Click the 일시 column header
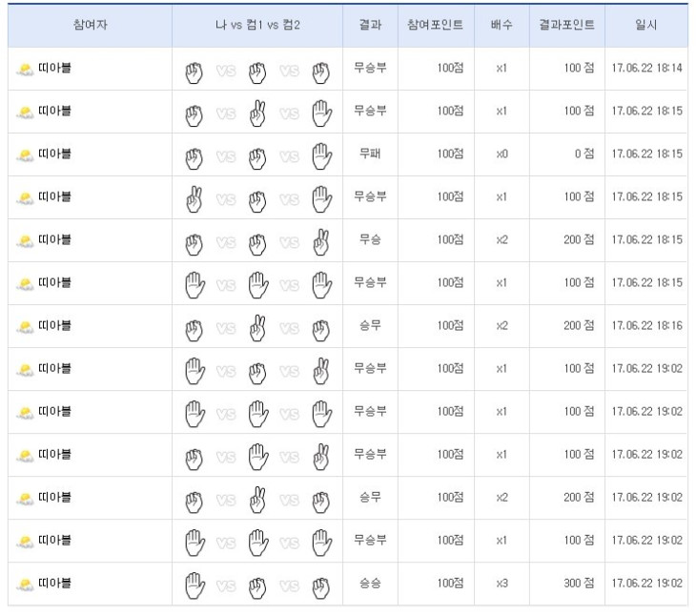This screenshot has width=696, height=616. point(645,25)
